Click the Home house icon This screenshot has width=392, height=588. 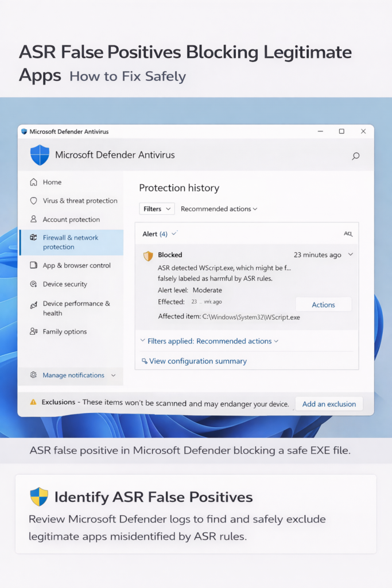34,182
